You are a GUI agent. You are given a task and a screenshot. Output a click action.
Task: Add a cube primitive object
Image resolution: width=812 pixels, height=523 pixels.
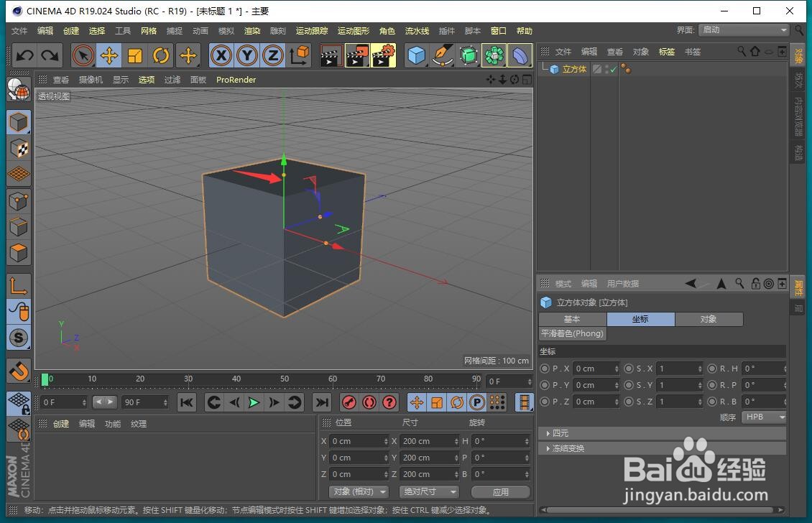[417, 55]
